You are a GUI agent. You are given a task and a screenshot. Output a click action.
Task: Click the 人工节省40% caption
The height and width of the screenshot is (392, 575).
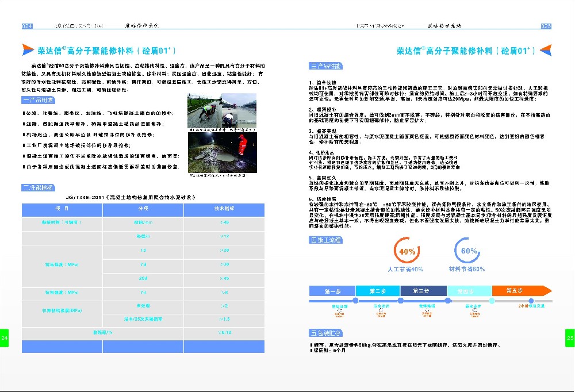405,269
